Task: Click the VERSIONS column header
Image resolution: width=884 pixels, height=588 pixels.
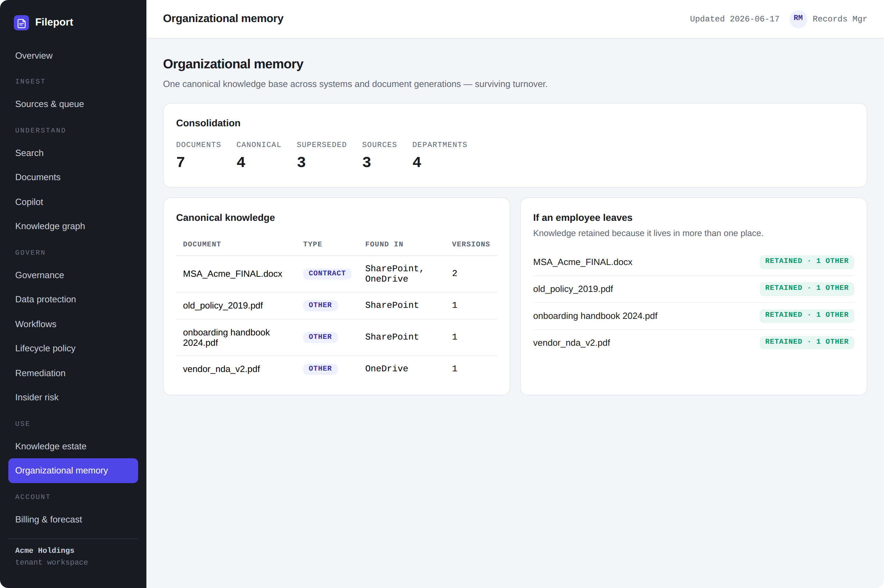Action: (x=471, y=244)
